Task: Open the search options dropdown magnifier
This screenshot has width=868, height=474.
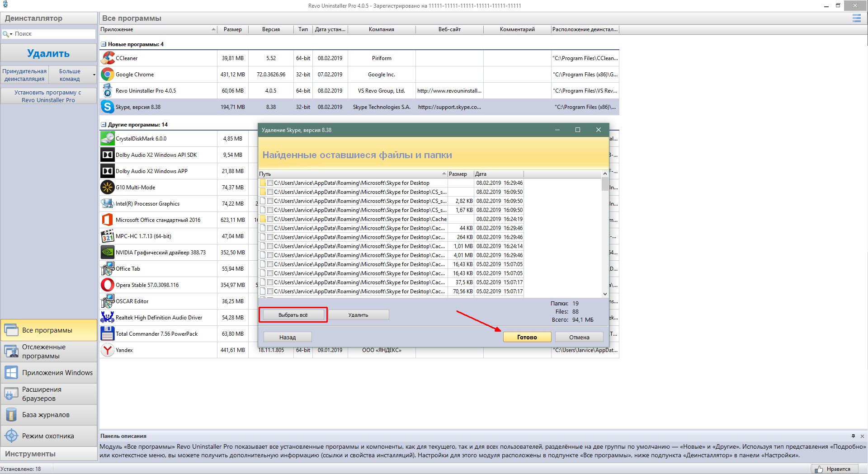Action: click(x=7, y=34)
